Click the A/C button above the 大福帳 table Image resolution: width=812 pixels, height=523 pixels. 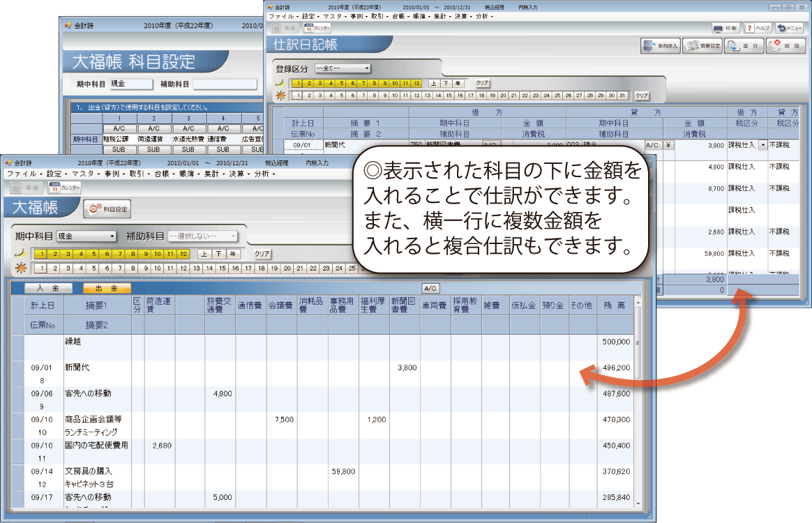(430, 289)
